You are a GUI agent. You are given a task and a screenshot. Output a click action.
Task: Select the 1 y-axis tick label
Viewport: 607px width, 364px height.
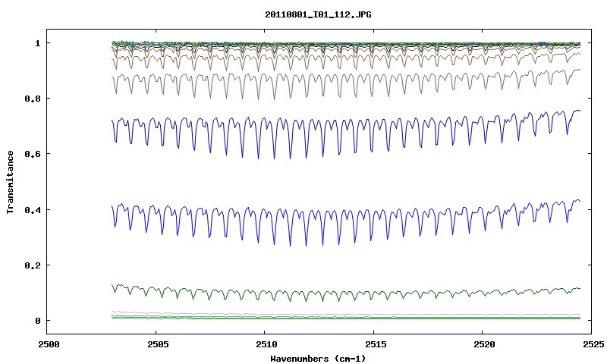pyautogui.click(x=37, y=43)
